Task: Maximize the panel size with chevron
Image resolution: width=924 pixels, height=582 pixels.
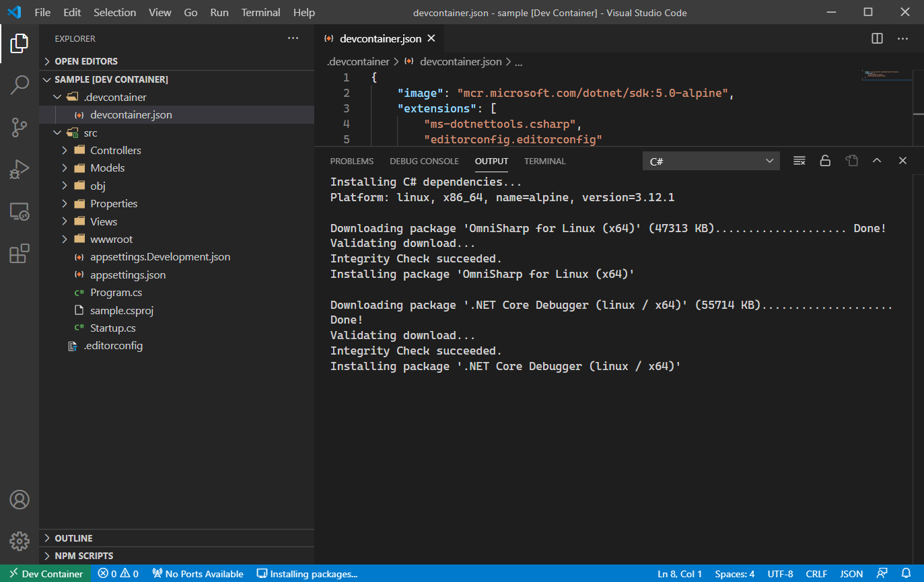Action: pyautogui.click(x=877, y=161)
